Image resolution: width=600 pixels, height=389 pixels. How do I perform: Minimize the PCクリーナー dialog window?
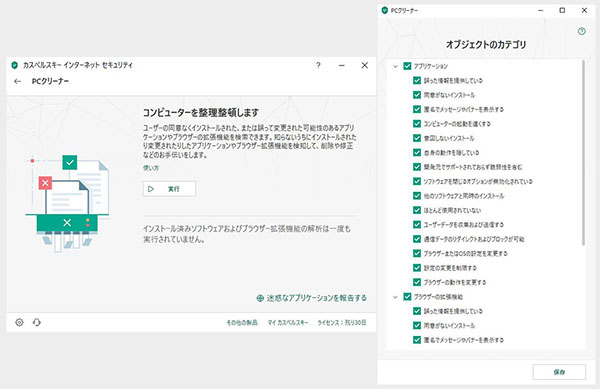pyautogui.click(x=541, y=10)
